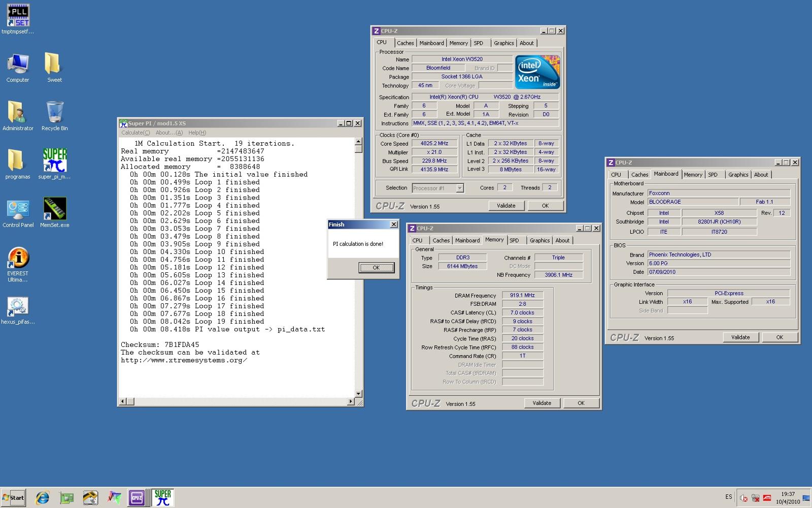Switch to About tab in top CPU-Z window
The height and width of the screenshot is (508, 812).
click(x=526, y=43)
